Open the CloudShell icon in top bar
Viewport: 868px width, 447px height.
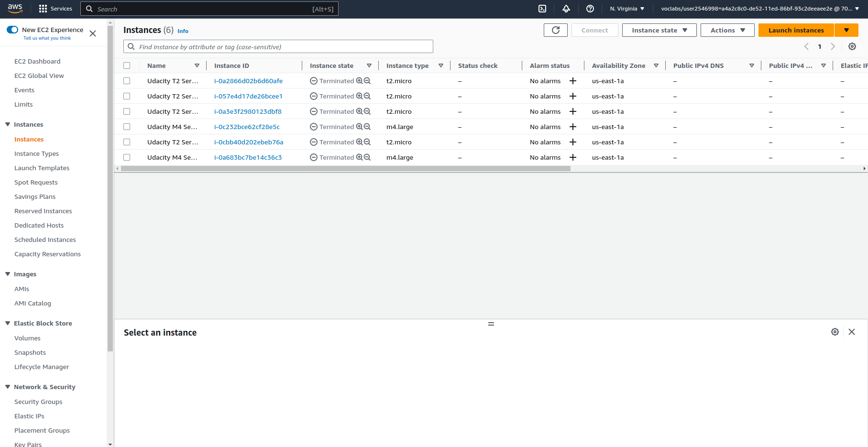click(x=542, y=9)
